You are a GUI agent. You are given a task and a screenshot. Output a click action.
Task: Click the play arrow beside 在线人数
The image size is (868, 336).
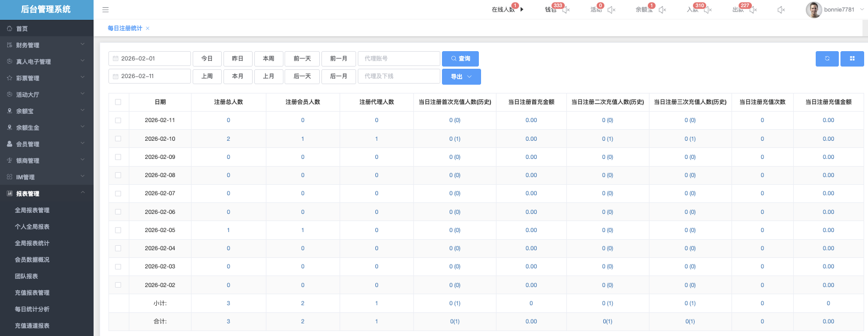click(x=522, y=9)
